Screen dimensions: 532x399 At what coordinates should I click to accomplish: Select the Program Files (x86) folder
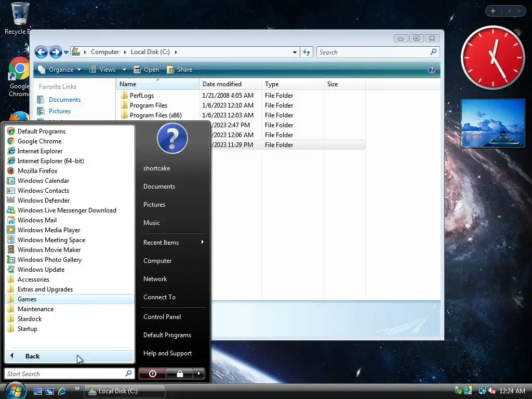pyautogui.click(x=151, y=115)
